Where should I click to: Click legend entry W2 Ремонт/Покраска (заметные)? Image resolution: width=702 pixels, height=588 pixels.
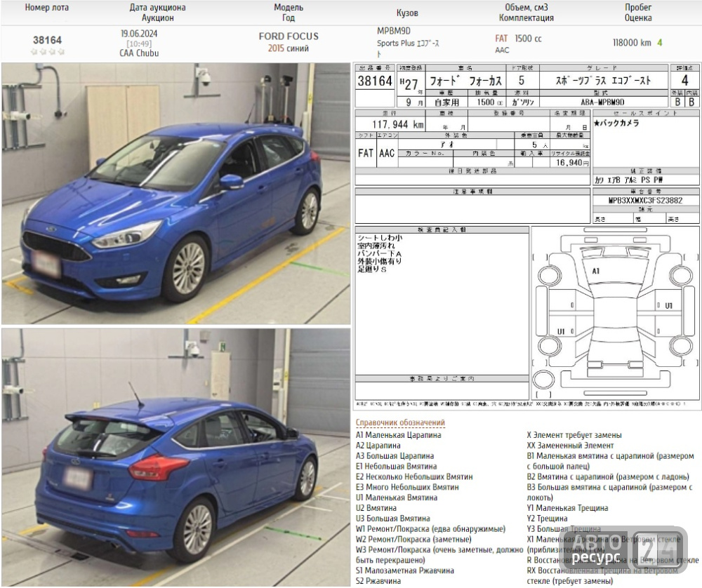413,539
